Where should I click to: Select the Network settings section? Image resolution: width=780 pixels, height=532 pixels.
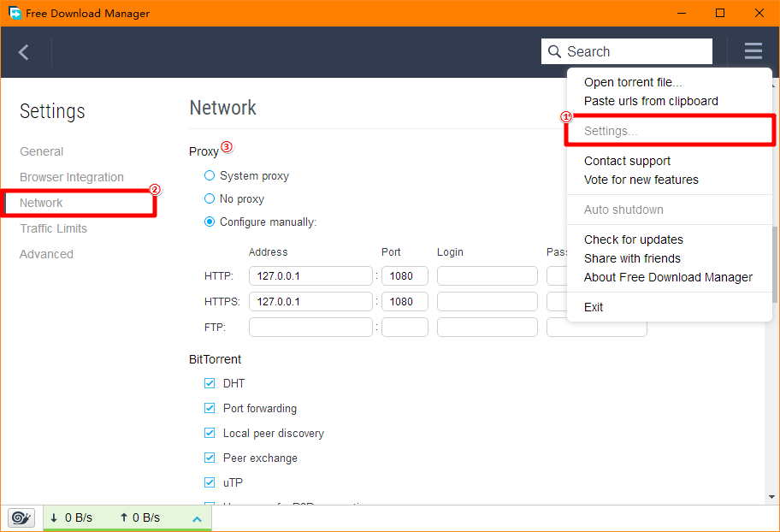(41, 203)
